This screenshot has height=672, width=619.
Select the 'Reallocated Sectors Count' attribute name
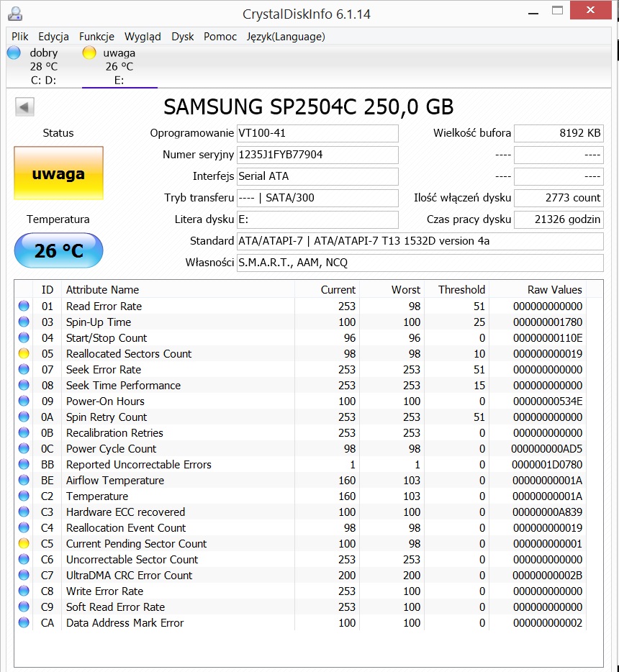click(129, 353)
